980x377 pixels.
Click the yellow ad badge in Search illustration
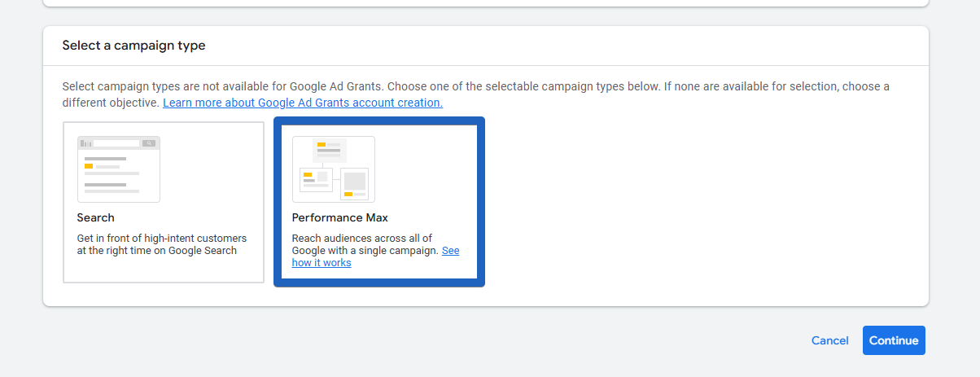coord(89,166)
